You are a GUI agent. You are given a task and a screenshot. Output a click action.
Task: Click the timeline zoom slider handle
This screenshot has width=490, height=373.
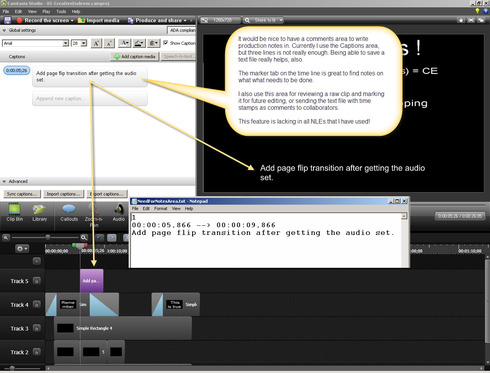pyautogui.click(x=48, y=237)
